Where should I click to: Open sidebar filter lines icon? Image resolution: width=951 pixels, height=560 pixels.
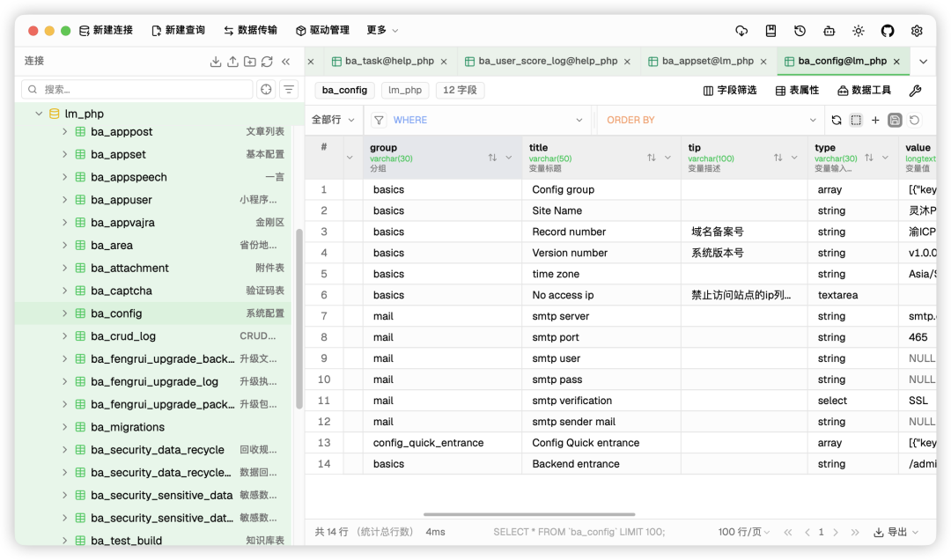(x=289, y=89)
